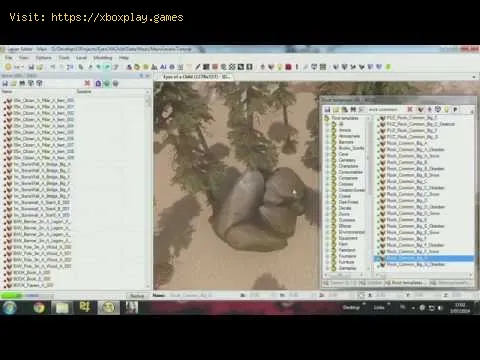Click the red square toolbar icon
The height and width of the screenshot is (360, 480).
(x=289, y=67)
